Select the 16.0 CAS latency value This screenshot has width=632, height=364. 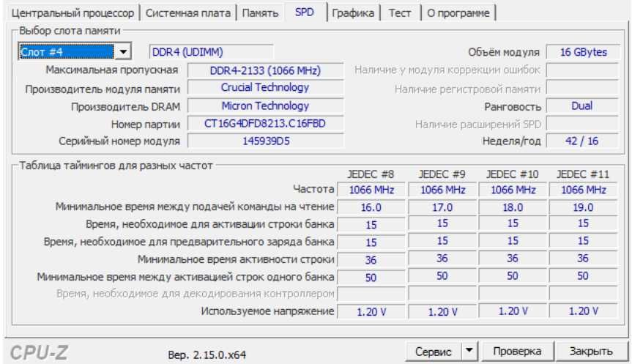pyautogui.click(x=371, y=207)
